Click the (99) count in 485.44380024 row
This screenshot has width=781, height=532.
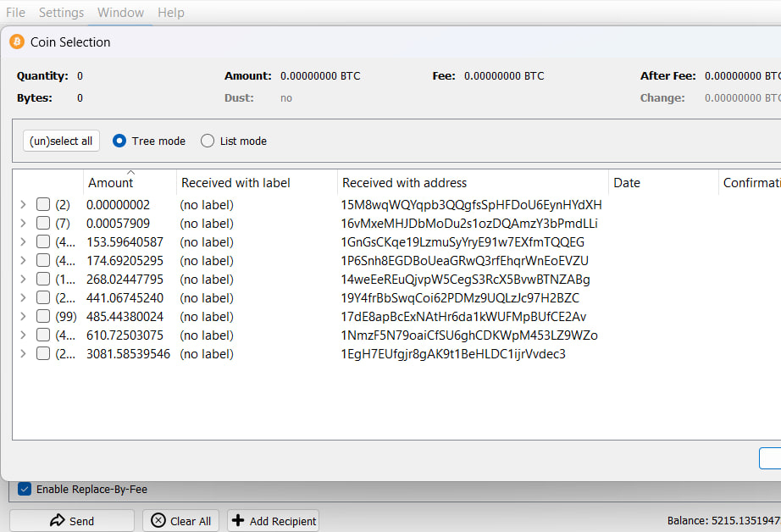(x=66, y=317)
